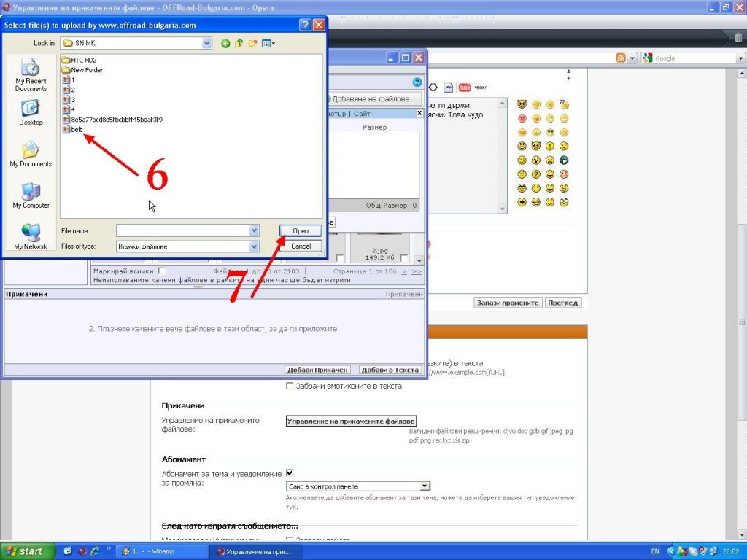Click the RSS feed icon in address bar
This screenshot has height=560, width=747.
pos(621,58)
